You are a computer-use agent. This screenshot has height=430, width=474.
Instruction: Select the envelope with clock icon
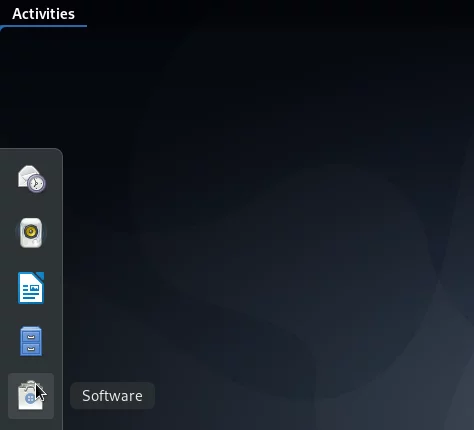(x=31, y=179)
